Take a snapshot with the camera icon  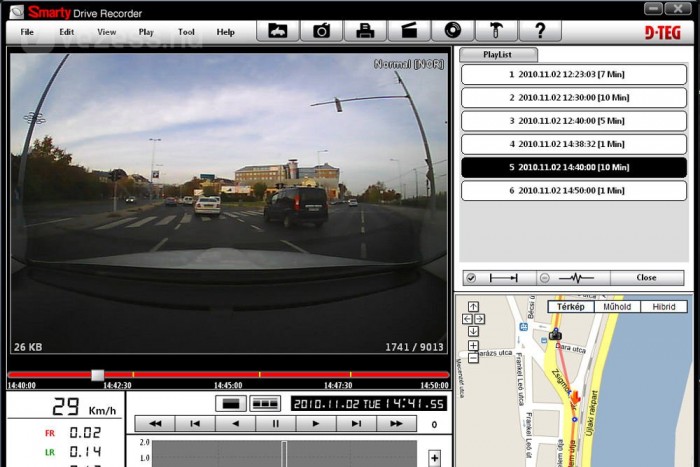[x=322, y=31]
